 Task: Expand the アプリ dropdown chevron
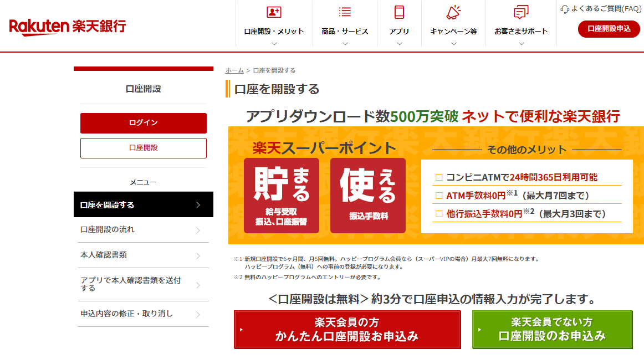pos(399,44)
